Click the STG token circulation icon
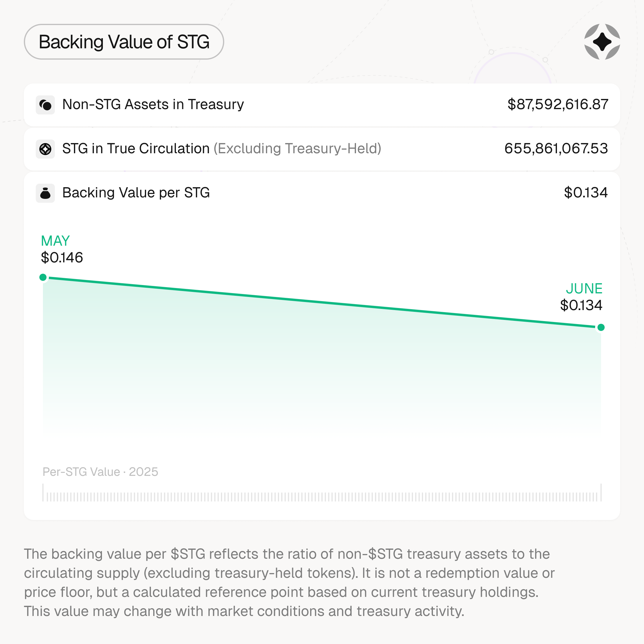This screenshot has width=644, height=644. [45, 149]
